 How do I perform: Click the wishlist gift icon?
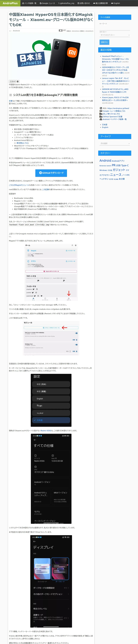101,114
